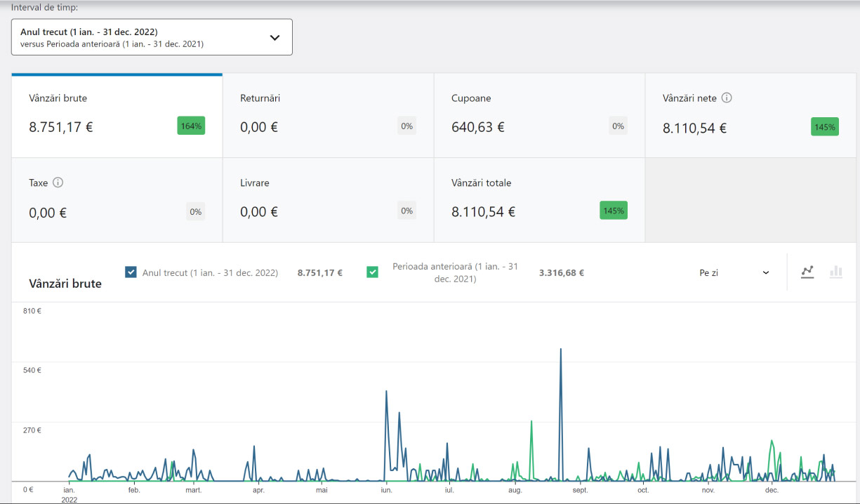
Task: Uncheck Anul trecut 2022 series checkbox
Action: pyautogui.click(x=131, y=272)
